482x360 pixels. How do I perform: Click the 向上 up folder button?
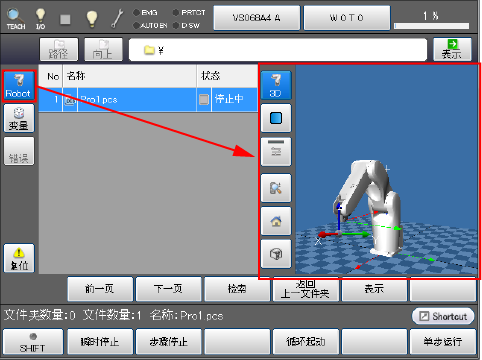103,49
